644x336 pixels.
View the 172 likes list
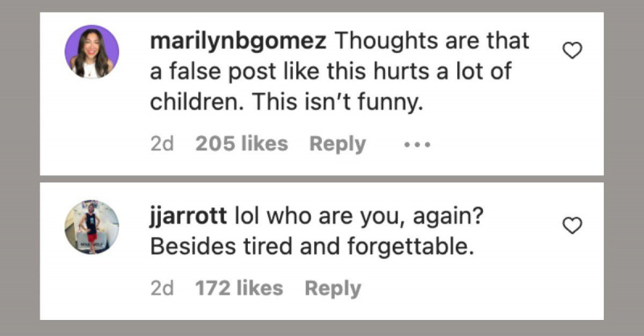point(239,288)
